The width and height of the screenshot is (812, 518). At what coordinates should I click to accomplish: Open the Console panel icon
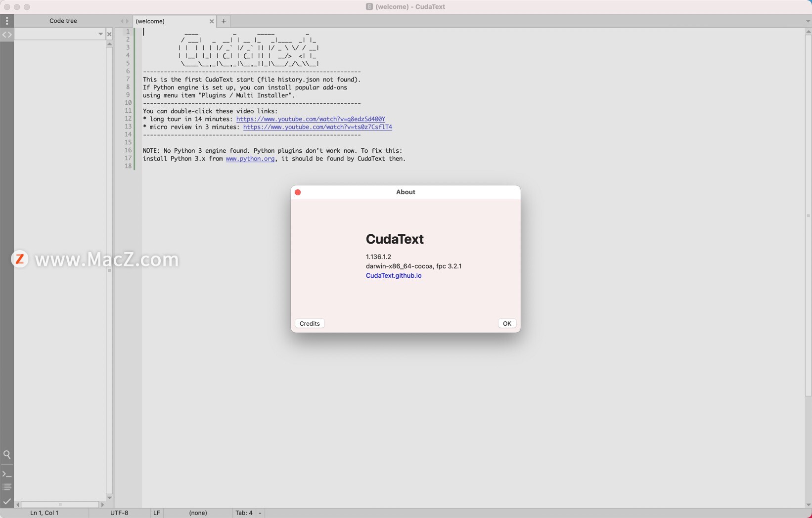7,474
